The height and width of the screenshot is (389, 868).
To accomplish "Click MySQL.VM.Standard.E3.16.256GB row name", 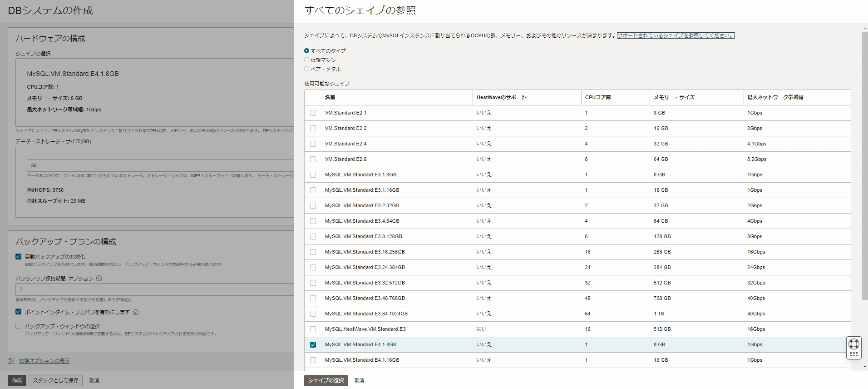I will [x=365, y=252].
